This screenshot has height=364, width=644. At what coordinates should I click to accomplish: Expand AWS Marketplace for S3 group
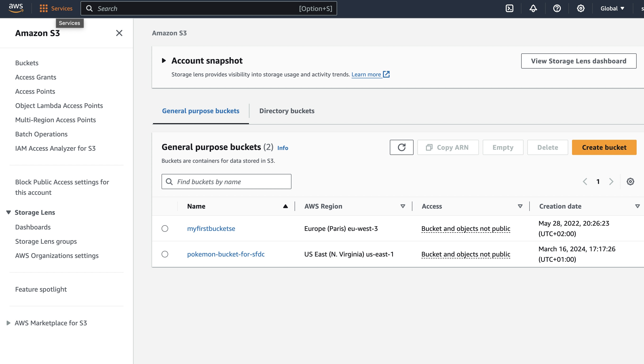coord(9,323)
